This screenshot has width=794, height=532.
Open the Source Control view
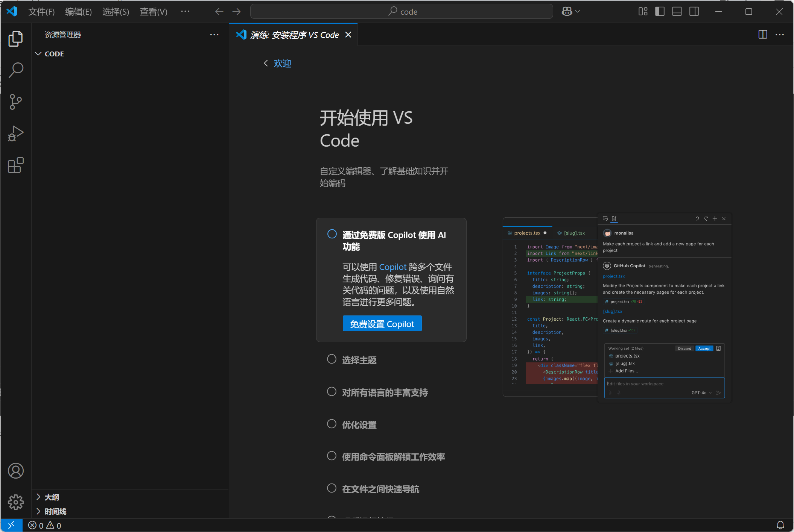click(x=15, y=102)
